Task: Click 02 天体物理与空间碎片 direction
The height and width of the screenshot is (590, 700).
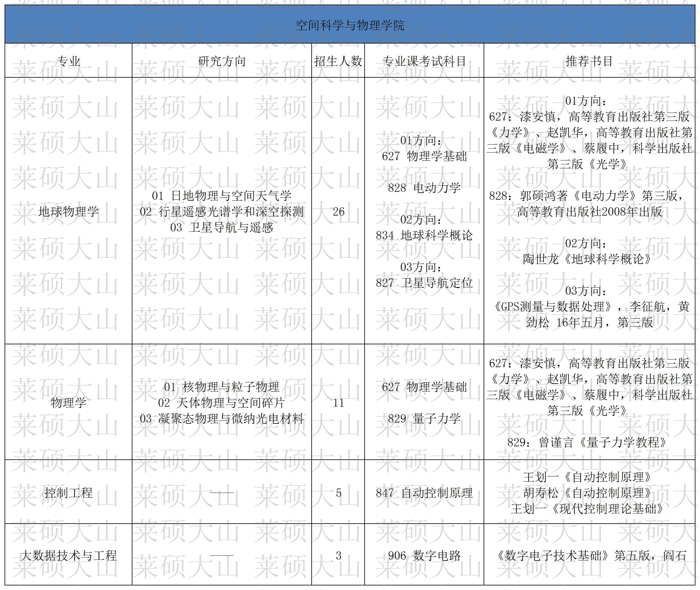Action: tap(222, 403)
